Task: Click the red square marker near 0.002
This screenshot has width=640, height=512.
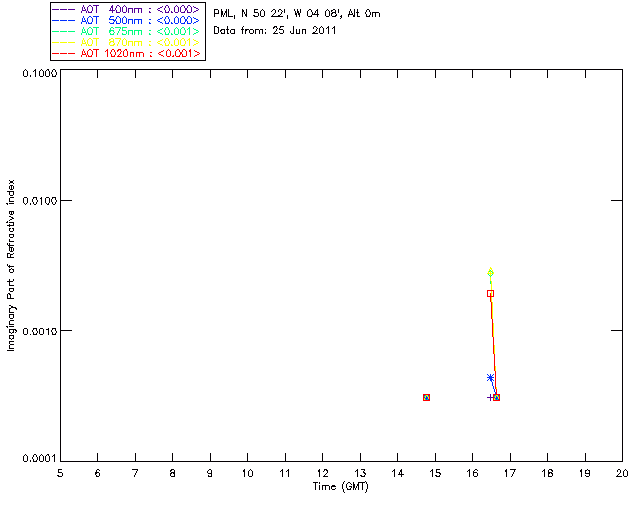Action: click(x=490, y=294)
